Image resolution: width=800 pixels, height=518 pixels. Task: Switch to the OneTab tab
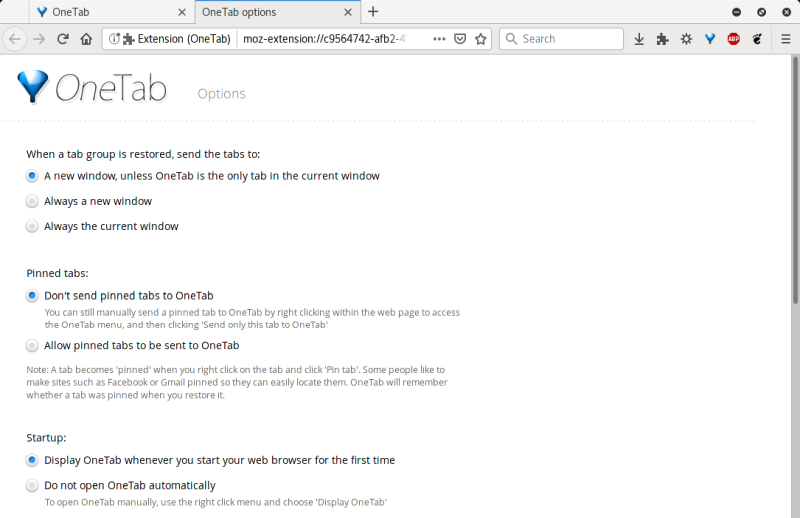coord(112,12)
